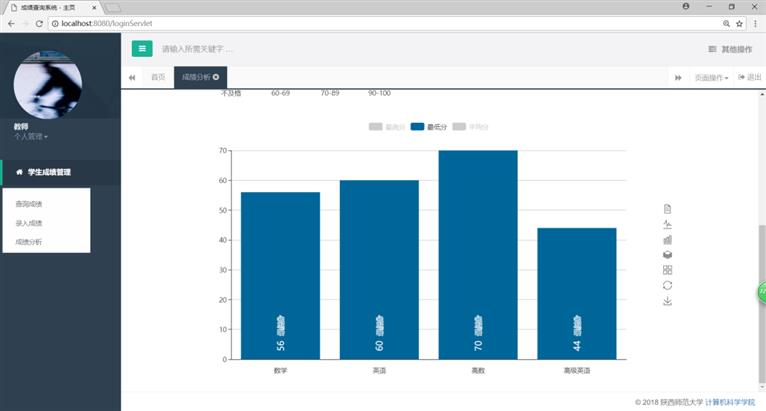Viewport: 766px width, 411px height.
Task: Open 页面操作 dropdown menu
Action: (x=711, y=77)
